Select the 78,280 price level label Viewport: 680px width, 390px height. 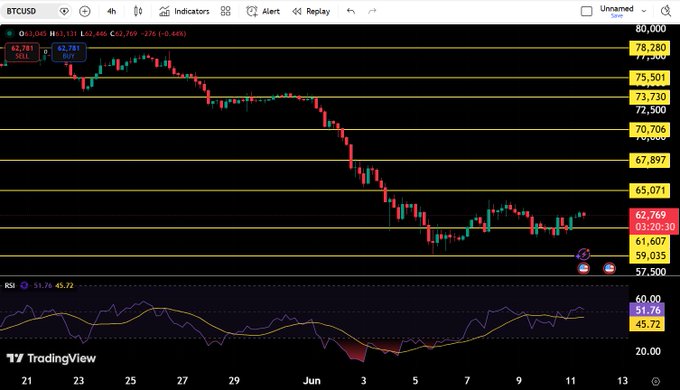pyautogui.click(x=650, y=48)
